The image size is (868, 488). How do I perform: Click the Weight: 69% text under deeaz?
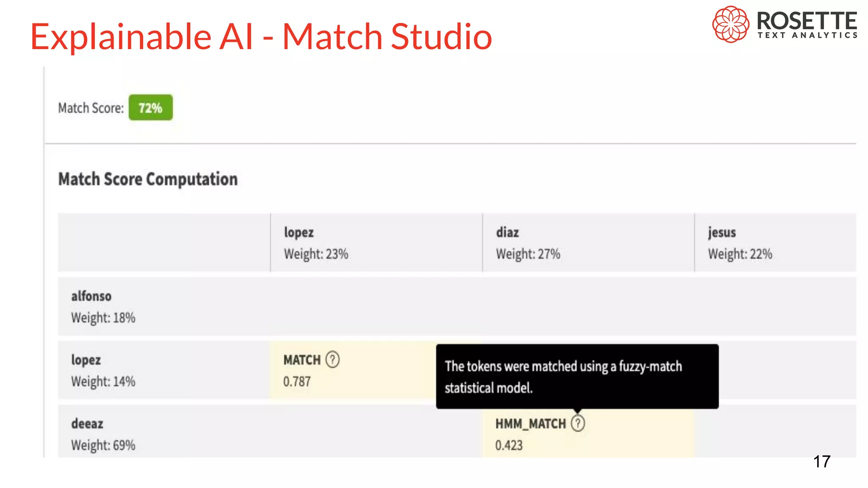coord(103,445)
